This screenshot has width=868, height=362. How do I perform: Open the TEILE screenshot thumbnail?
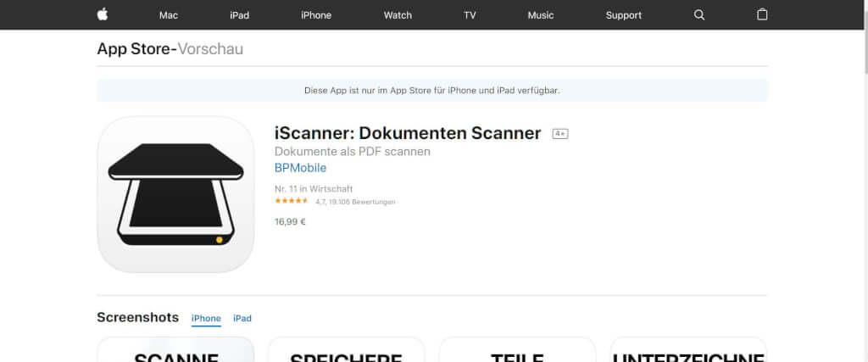[517, 349]
